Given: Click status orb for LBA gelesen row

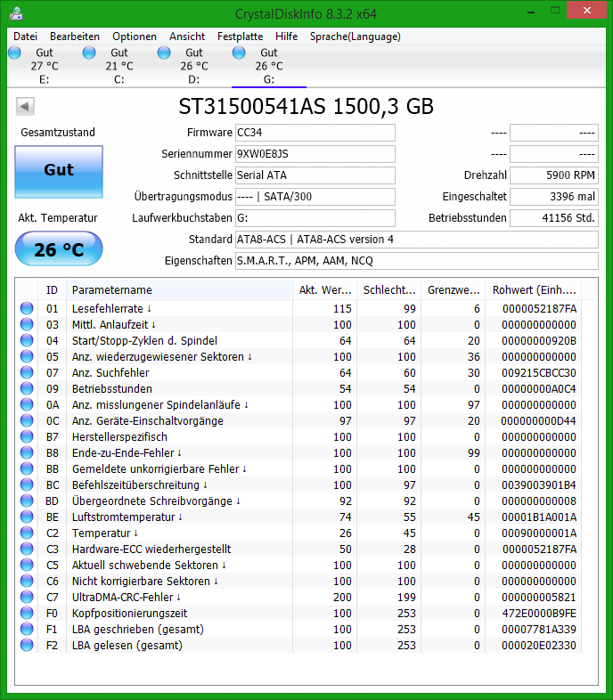Looking at the screenshot, I should click(x=27, y=646).
